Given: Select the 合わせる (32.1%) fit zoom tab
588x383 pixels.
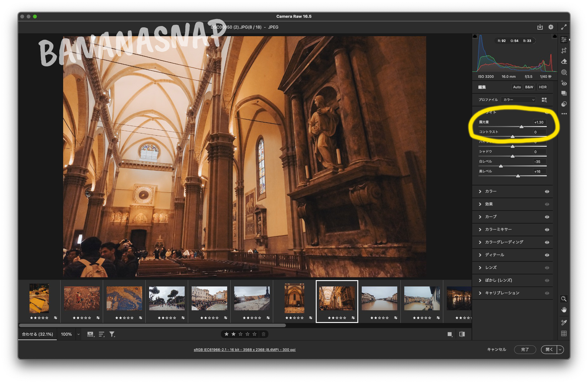Looking at the screenshot, I should pyautogui.click(x=37, y=334).
